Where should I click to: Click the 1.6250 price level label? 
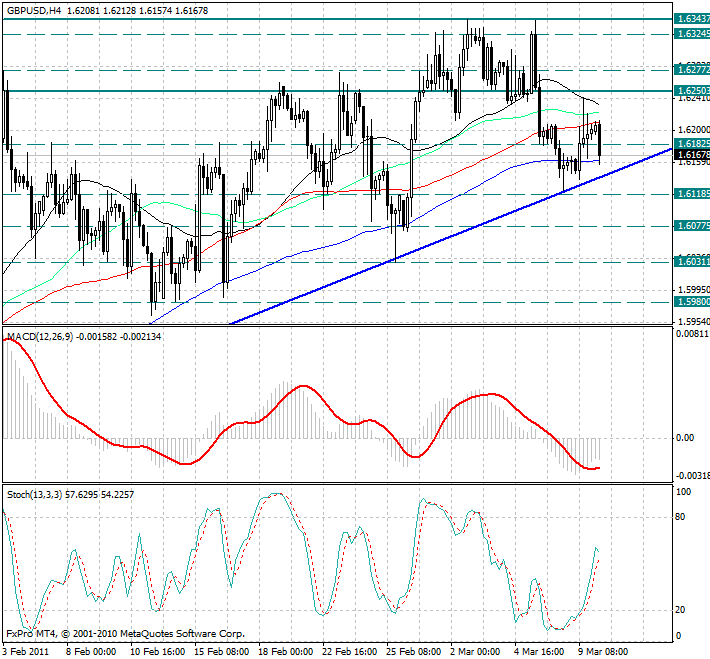(692, 91)
